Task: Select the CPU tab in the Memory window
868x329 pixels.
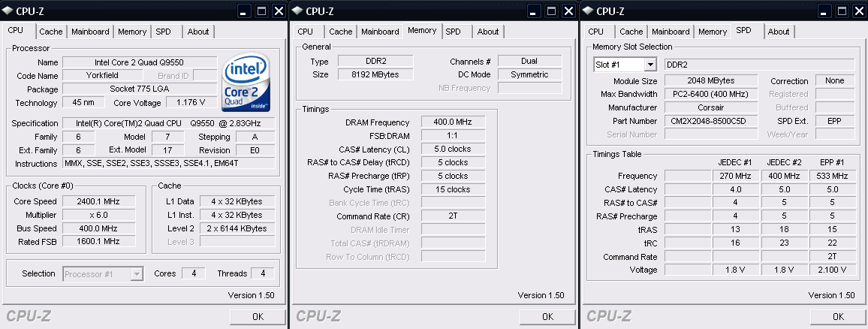Action: (x=305, y=32)
